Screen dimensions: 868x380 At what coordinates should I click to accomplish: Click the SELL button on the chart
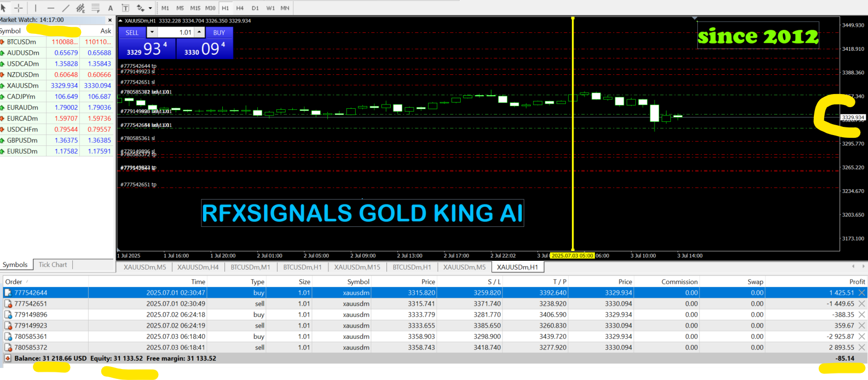pyautogui.click(x=132, y=32)
